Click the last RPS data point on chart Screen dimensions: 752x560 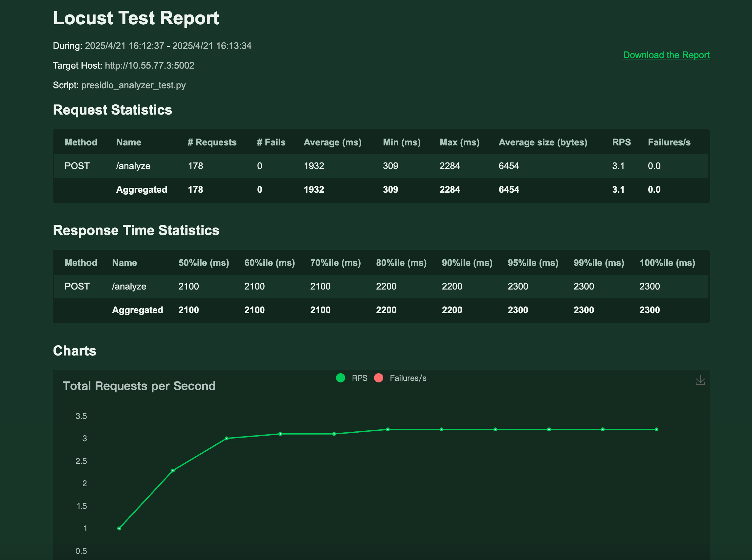point(656,429)
